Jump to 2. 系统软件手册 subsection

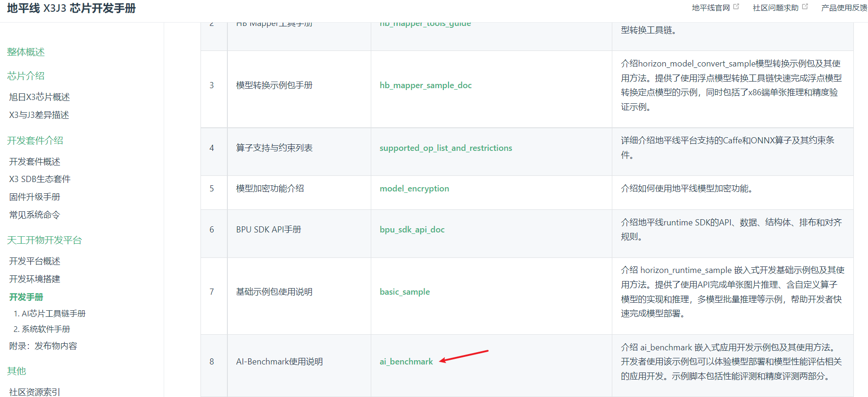(42, 329)
